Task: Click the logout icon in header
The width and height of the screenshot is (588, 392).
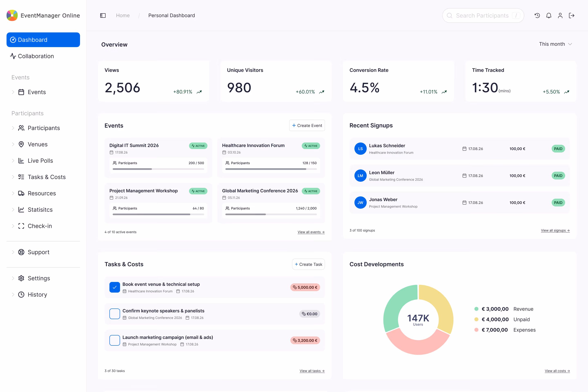Action: click(572, 16)
